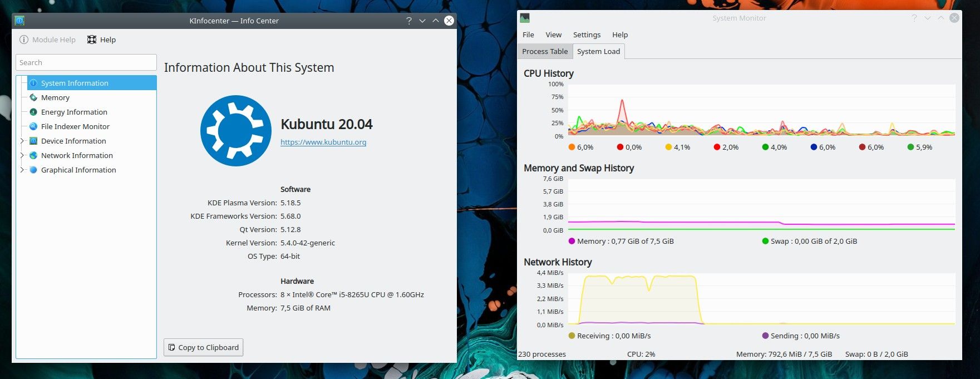Click the 230 processes status bar entry
The image size is (980, 379).
tap(542, 354)
